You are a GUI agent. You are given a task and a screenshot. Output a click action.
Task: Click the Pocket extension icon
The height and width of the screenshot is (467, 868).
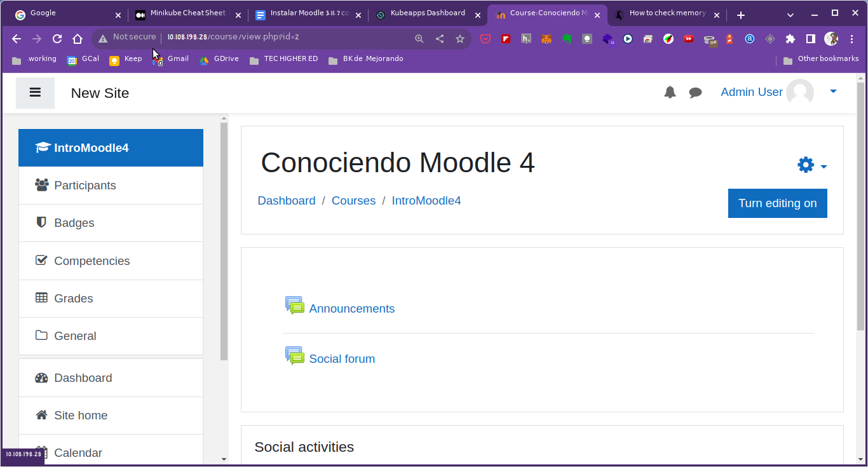pos(485,39)
